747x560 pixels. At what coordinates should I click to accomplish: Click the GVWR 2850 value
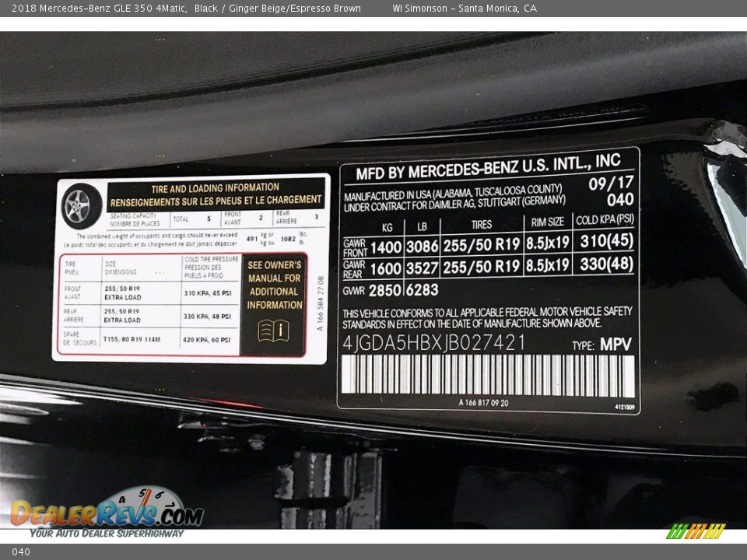coord(387,290)
